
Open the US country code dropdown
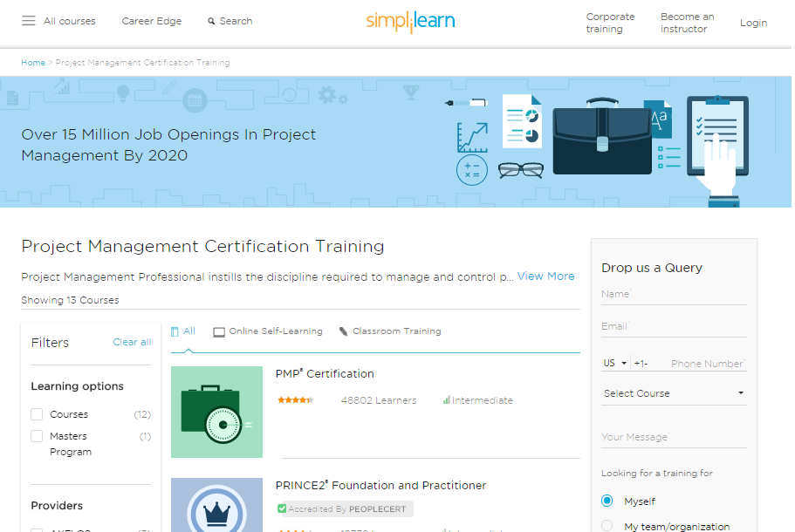point(614,363)
